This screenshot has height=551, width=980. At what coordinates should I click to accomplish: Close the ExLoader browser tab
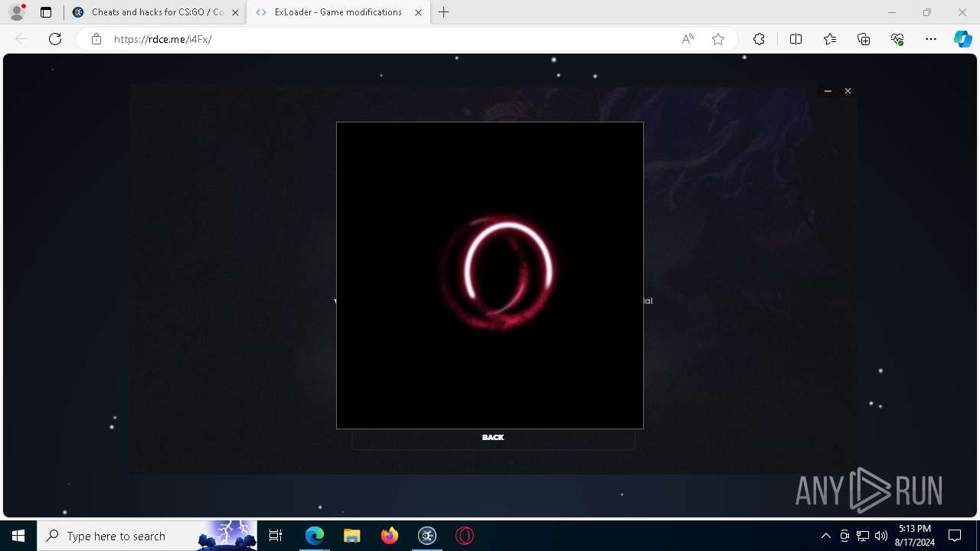[418, 12]
